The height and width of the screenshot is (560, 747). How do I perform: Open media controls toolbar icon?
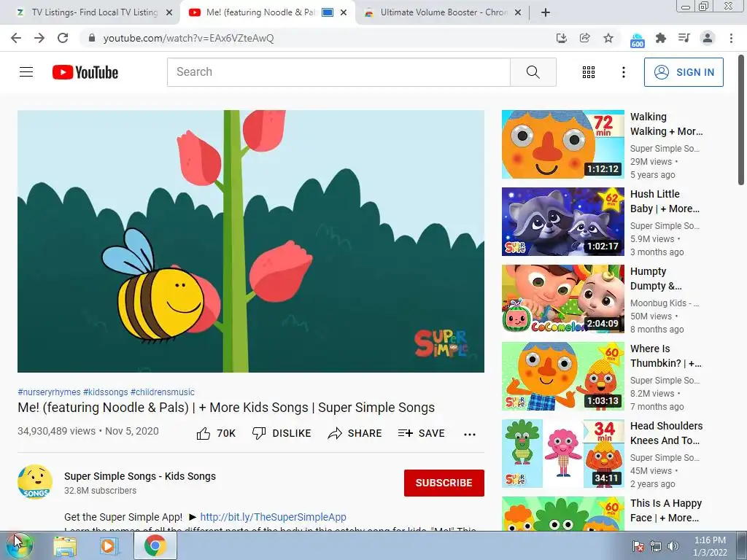click(684, 38)
